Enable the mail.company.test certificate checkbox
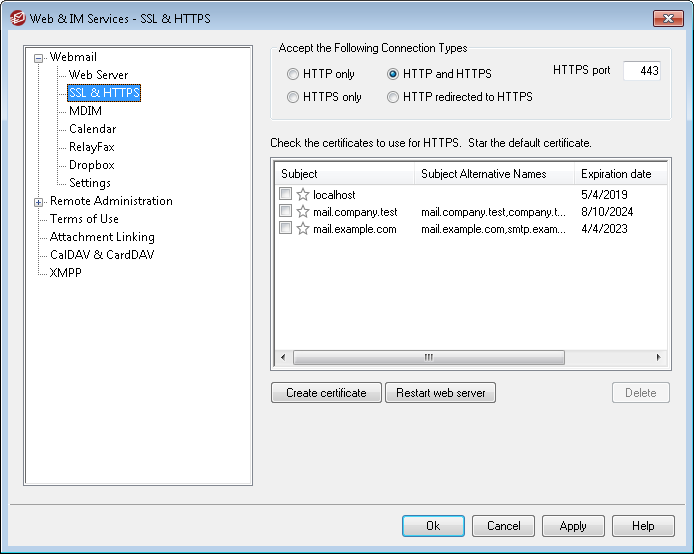Viewport: 694px width, 554px height. [286, 212]
